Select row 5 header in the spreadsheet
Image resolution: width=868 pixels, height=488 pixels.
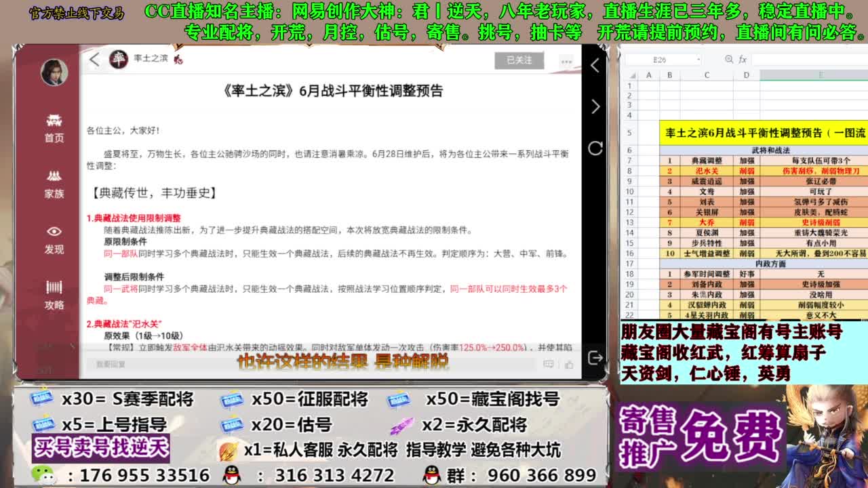[x=629, y=133]
